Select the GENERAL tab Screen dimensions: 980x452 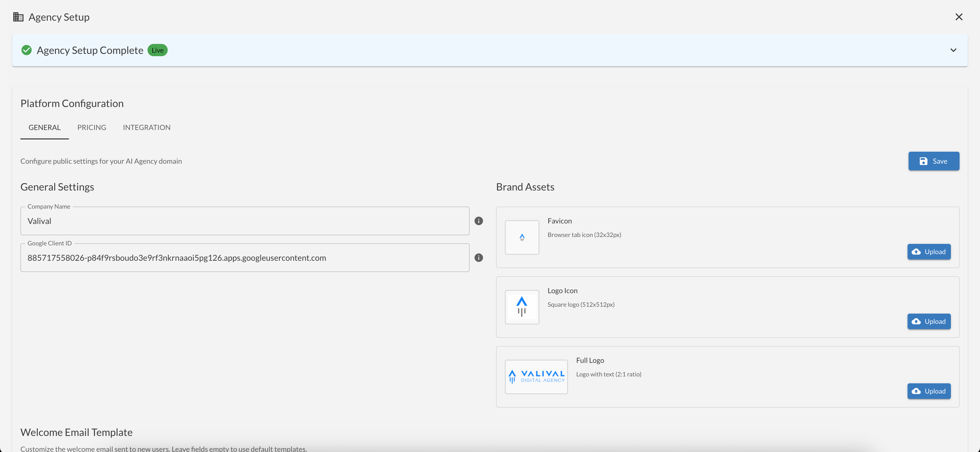point(44,128)
